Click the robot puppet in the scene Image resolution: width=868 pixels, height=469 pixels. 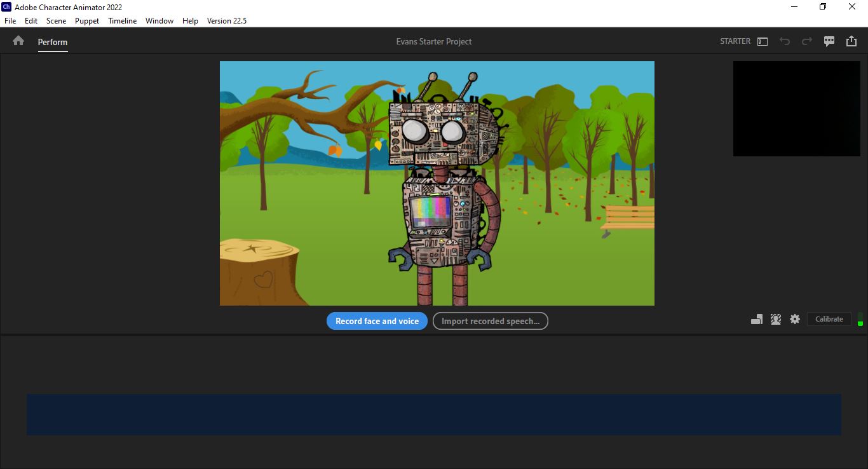(x=445, y=189)
